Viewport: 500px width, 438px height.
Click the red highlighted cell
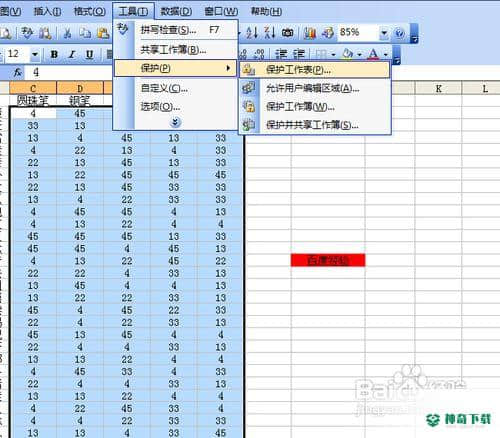(x=328, y=260)
